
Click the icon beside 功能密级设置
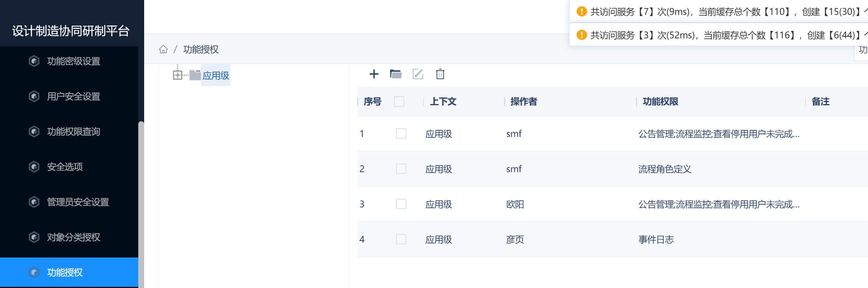[34, 61]
